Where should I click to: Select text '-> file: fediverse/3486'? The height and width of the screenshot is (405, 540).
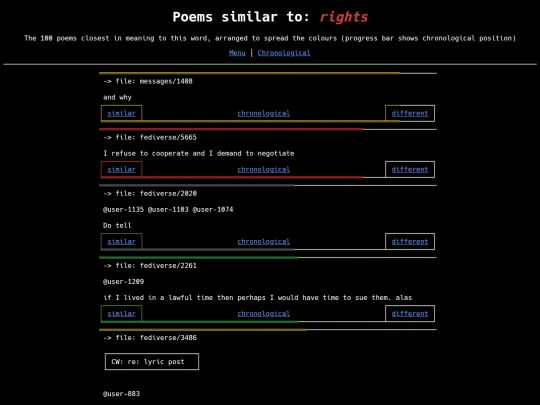(150, 338)
